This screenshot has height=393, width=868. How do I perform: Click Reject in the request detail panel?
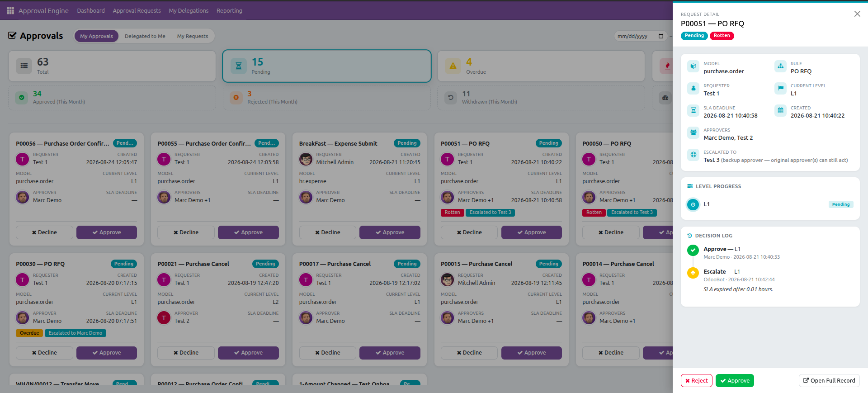coord(697,381)
